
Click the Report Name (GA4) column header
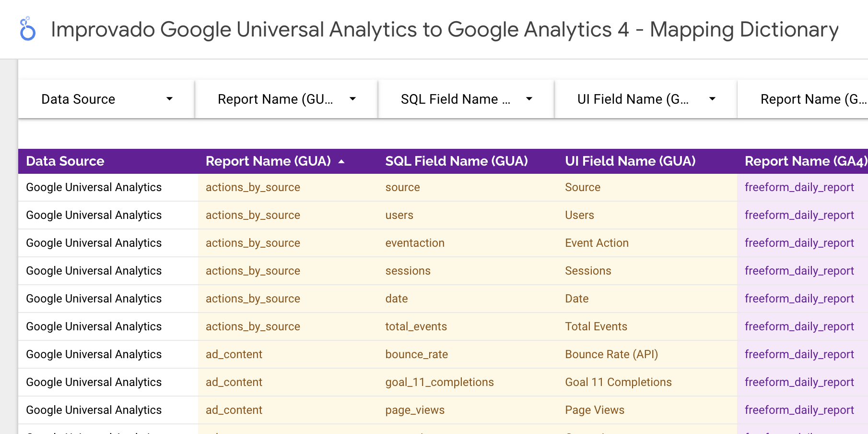click(805, 161)
